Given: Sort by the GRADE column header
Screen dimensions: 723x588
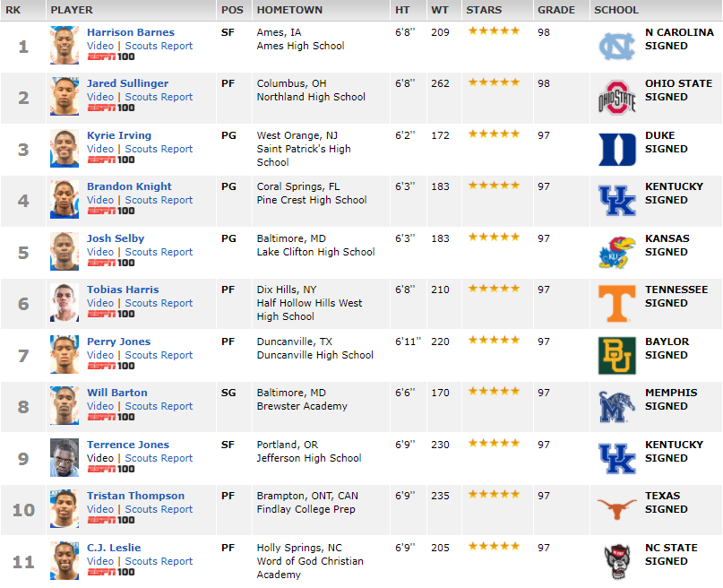Looking at the screenshot, I should [556, 10].
